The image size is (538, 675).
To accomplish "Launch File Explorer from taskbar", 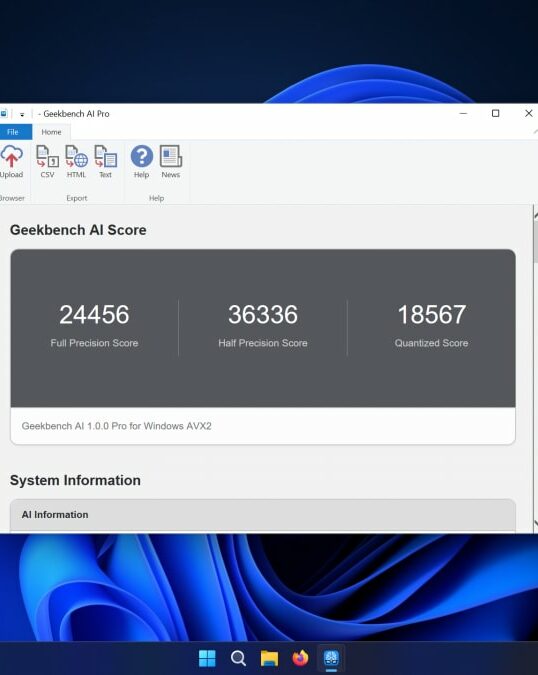I will pos(269,658).
